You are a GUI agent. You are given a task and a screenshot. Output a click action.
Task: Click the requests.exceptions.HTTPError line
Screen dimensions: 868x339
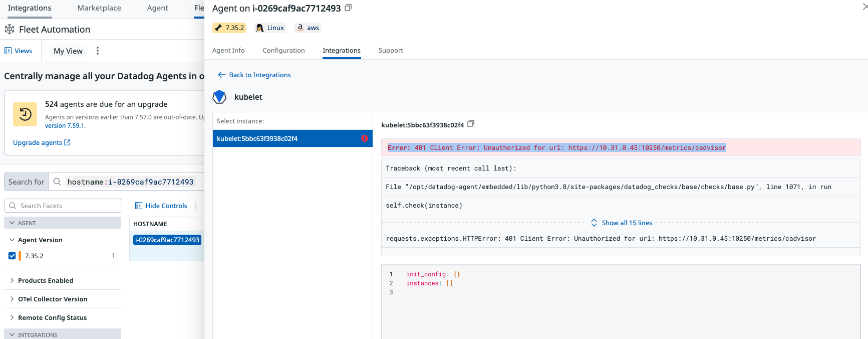[x=621, y=238]
